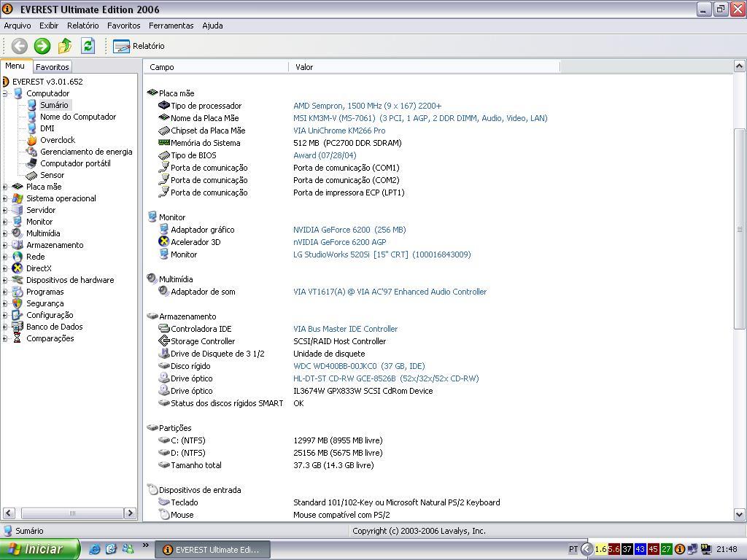
Task: Click the system tray clock showing 21:48
Action: tap(727, 550)
